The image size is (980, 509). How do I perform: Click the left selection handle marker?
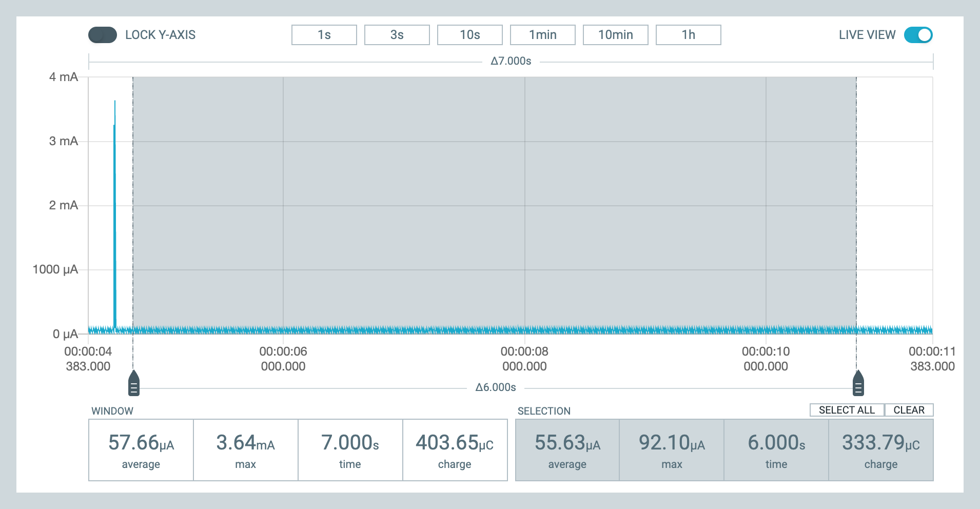point(133,384)
